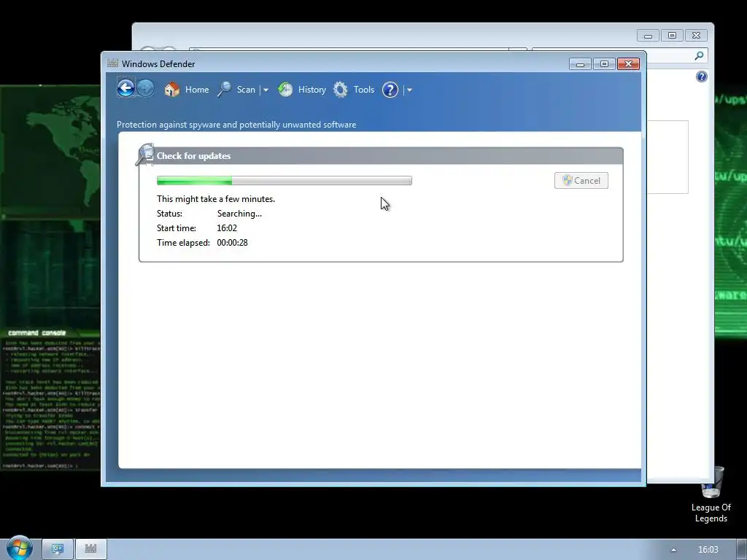Select the League Of Legends desktop icon
The image size is (747, 560).
pos(711,495)
